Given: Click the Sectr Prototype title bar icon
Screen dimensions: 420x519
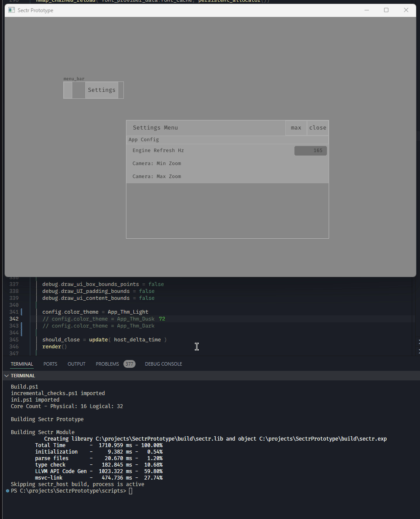Looking at the screenshot, I should point(12,10).
